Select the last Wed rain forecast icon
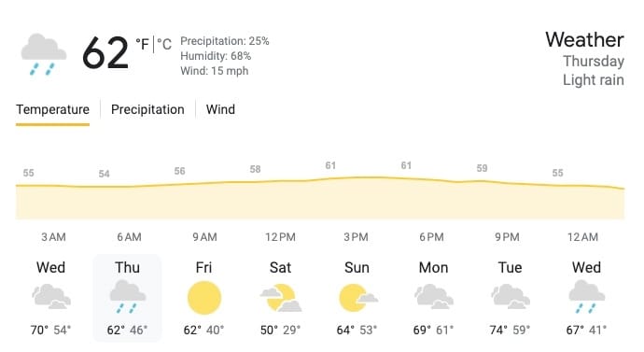The width and height of the screenshot is (644, 352). click(587, 297)
